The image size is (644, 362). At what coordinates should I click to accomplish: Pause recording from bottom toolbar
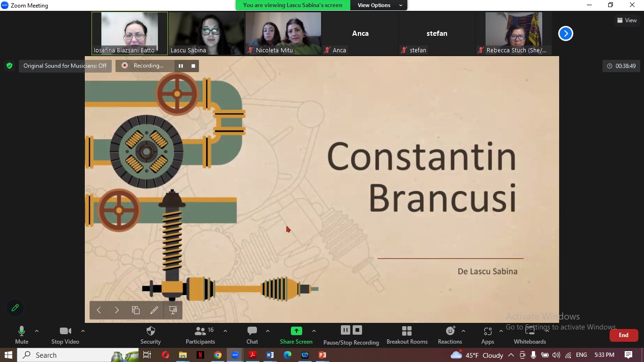point(346,330)
